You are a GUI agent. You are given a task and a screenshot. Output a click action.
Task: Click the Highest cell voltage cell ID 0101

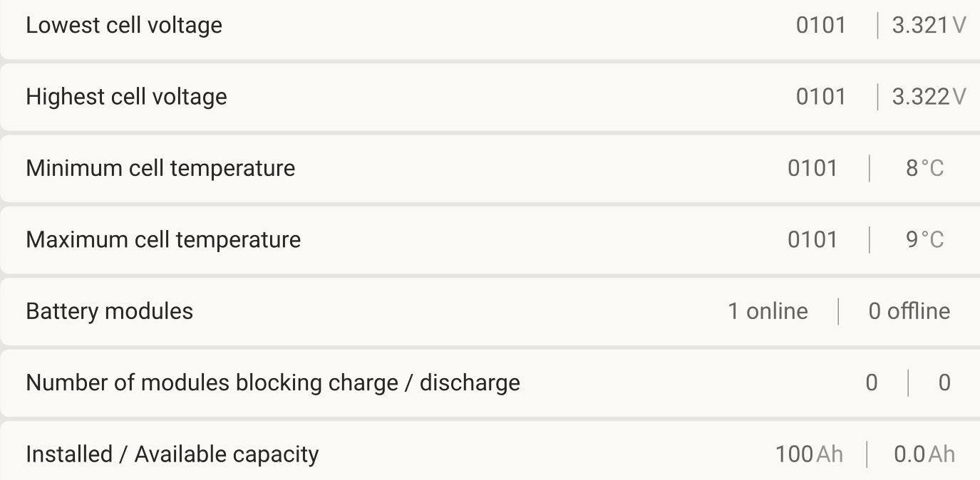click(820, 97)
